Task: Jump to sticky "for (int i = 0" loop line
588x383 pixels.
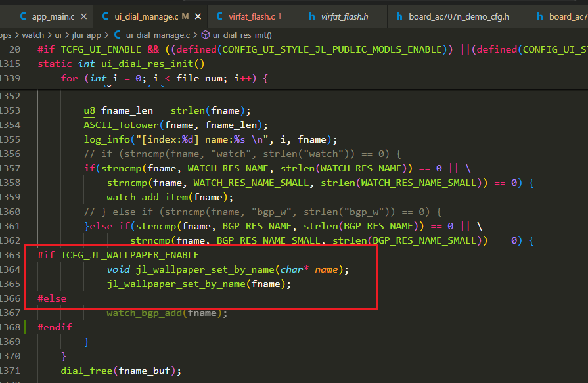Action: click(164, 78)
